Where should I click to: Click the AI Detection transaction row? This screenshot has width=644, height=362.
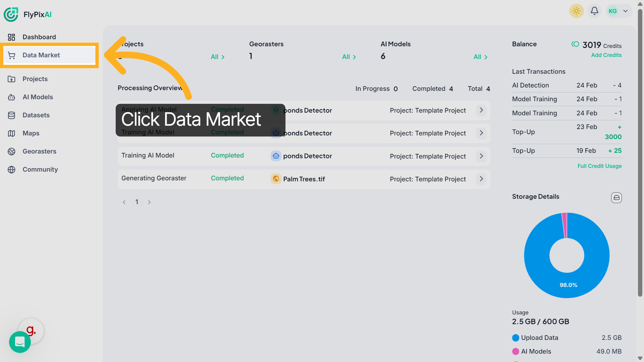click(567, 85)
